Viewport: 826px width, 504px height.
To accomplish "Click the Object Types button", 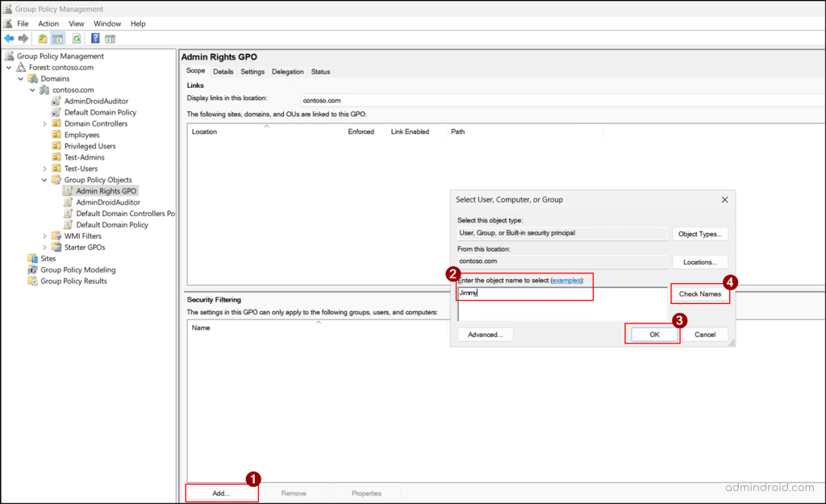I will (x=699, y=234).
